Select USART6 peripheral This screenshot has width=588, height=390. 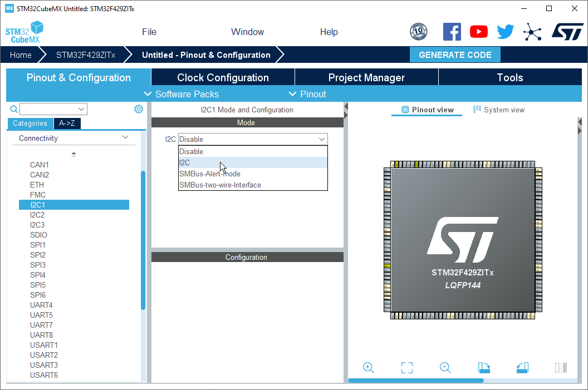(44, 376)
